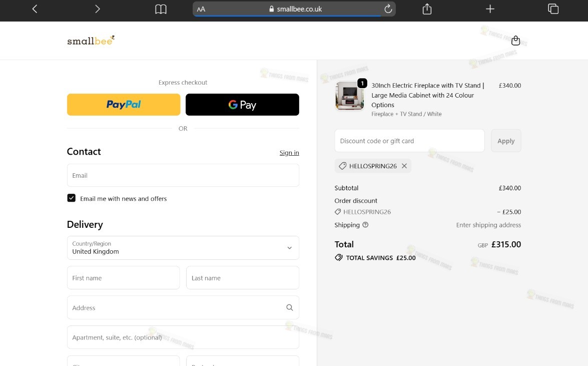Open the shopping bag cart icon

[515, 41]
